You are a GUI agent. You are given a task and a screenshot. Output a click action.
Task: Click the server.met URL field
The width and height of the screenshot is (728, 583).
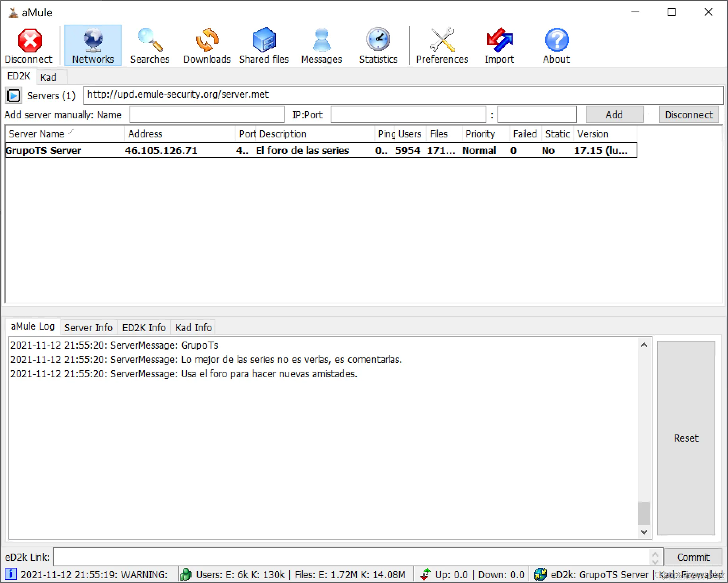click(403, 95)
